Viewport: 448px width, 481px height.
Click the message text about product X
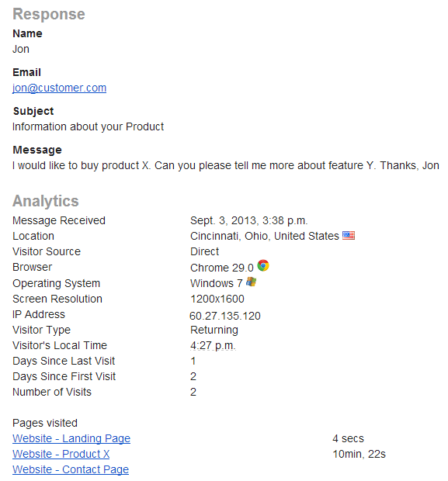point(226,166)
